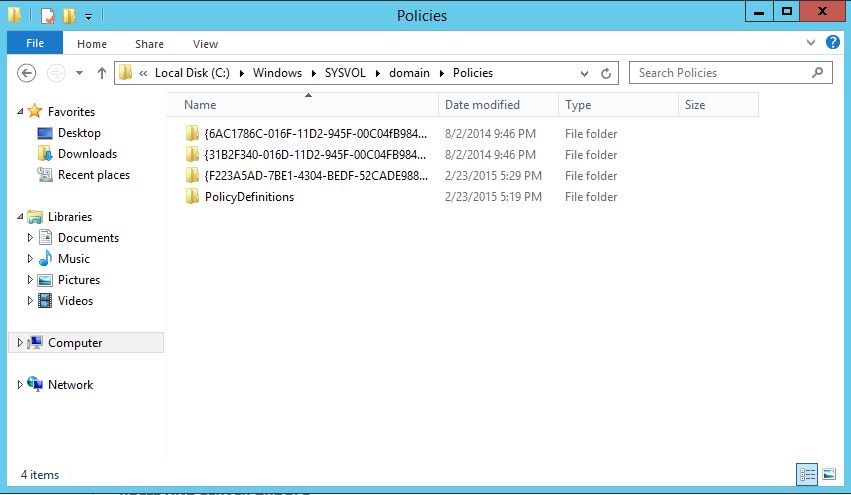Expand the ribbon with the chevron
This screenshot has height=495, width=851.
click(811, 42)
